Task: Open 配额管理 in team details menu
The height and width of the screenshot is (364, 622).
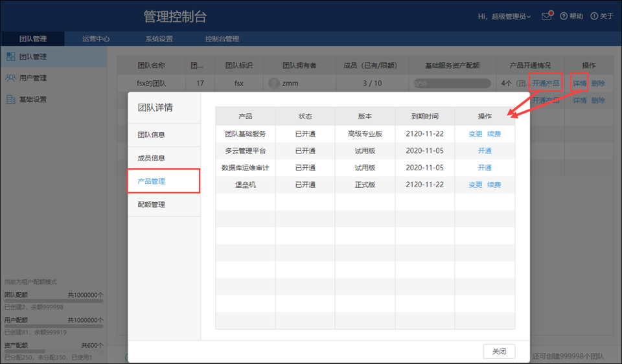Action: 152,205
